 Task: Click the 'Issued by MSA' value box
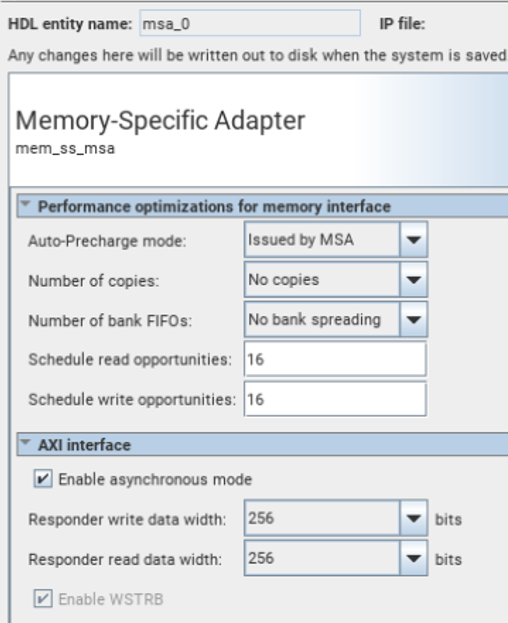click(322, 240)
